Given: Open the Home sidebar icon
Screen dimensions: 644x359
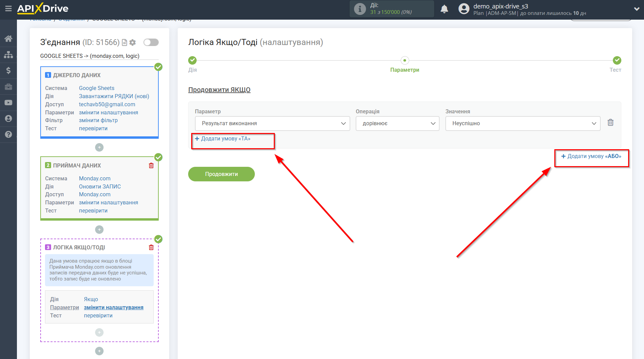Looking at the screenshot, I should coord(8,39).
